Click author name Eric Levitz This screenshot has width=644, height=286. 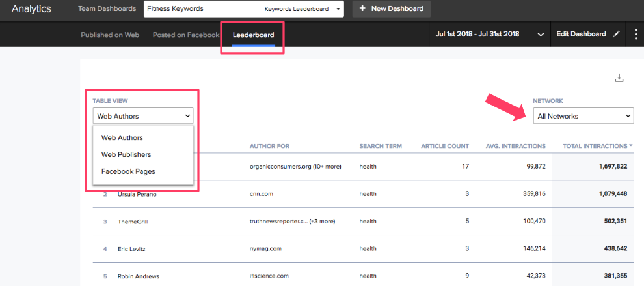coord(131,249)
